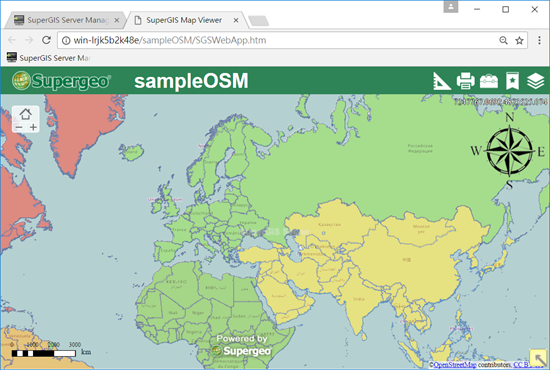The image size is (550, 370).
Task: Open the measure tool ruler icon
Action: click(x=442, y=81)
